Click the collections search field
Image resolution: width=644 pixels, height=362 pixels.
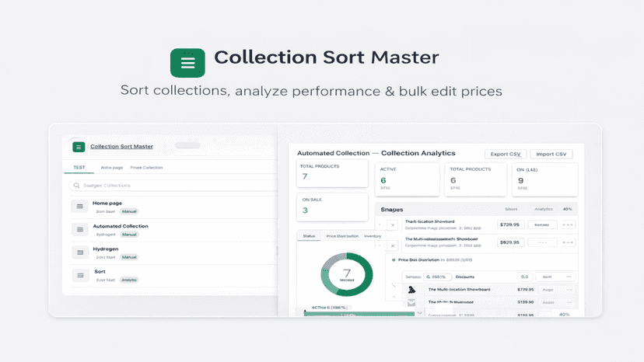point(173,186)
